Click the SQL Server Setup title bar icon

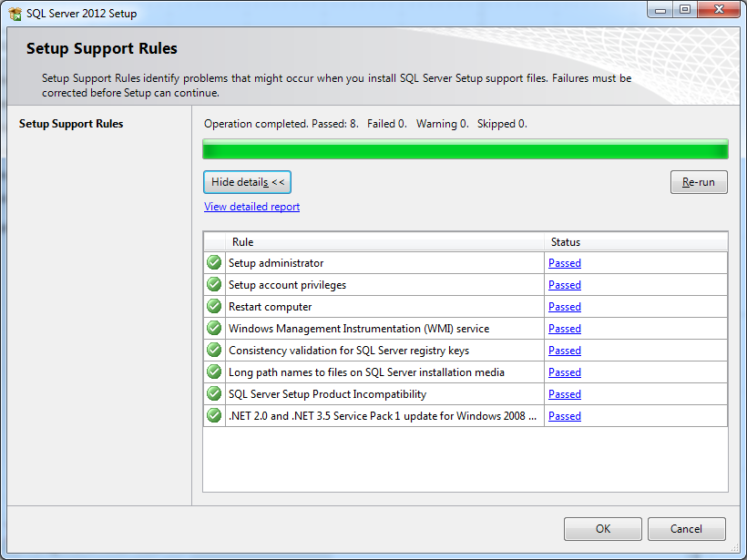[15, 14]
